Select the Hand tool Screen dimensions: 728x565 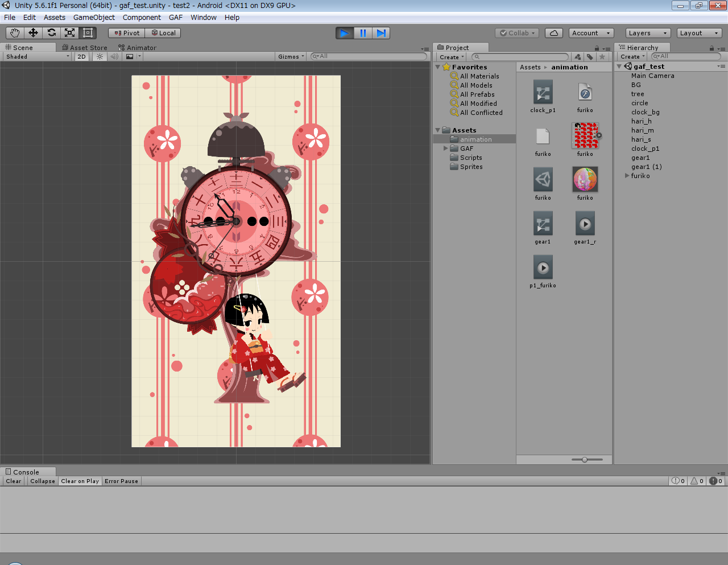15,33
